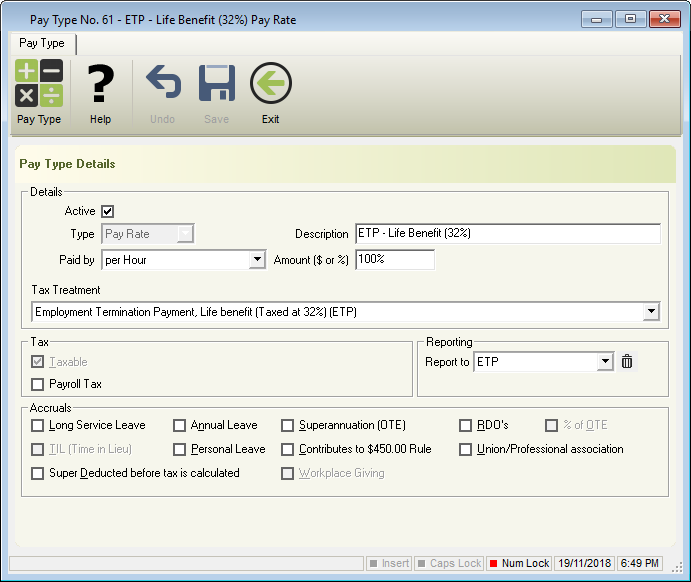The height and width of the screenshot is (582, 691).
Task: Enable Annual Leave accrual
Action: (179, 425)
